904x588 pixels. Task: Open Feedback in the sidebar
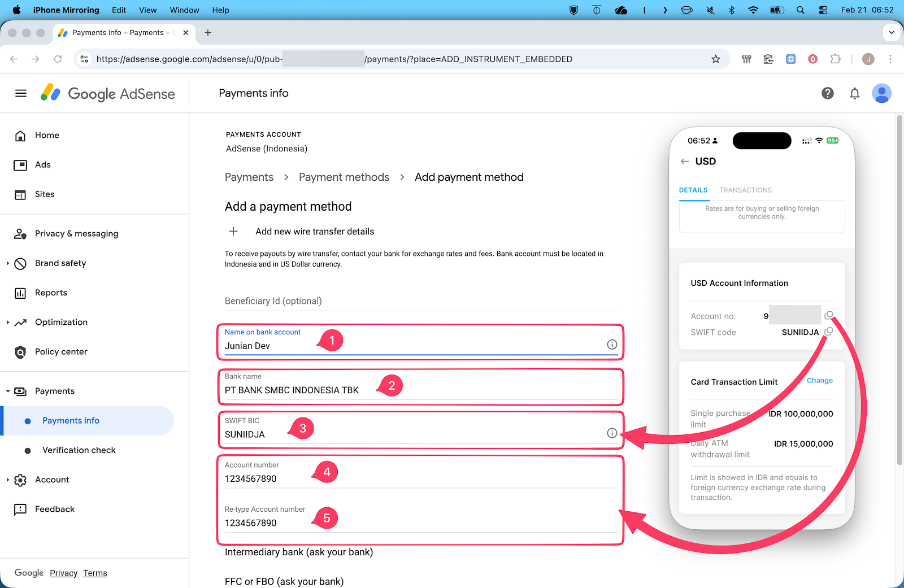[55, 509]
